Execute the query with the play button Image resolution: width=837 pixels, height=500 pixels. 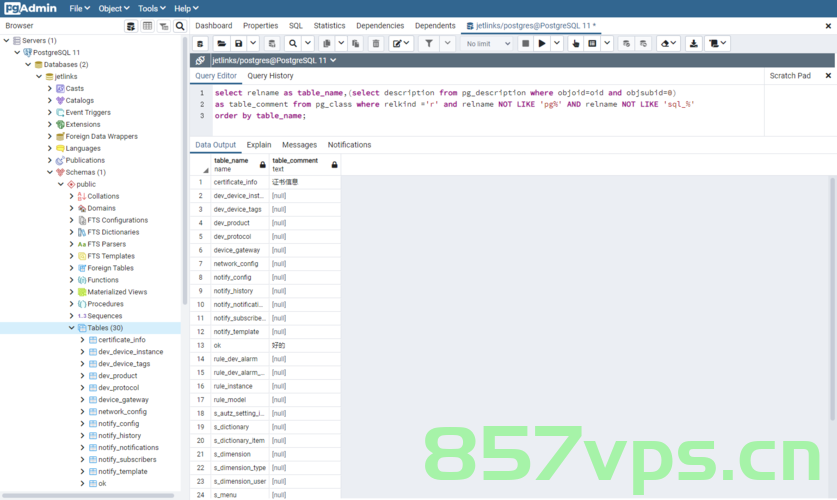(x=542, y=44)
